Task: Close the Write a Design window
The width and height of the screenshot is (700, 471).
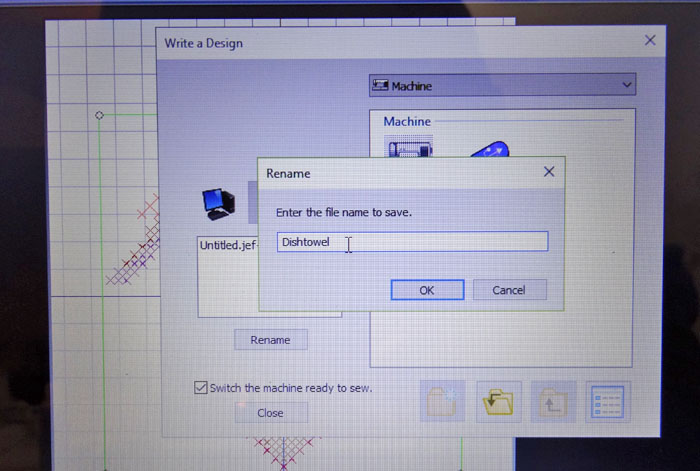Action: [650, 41]
